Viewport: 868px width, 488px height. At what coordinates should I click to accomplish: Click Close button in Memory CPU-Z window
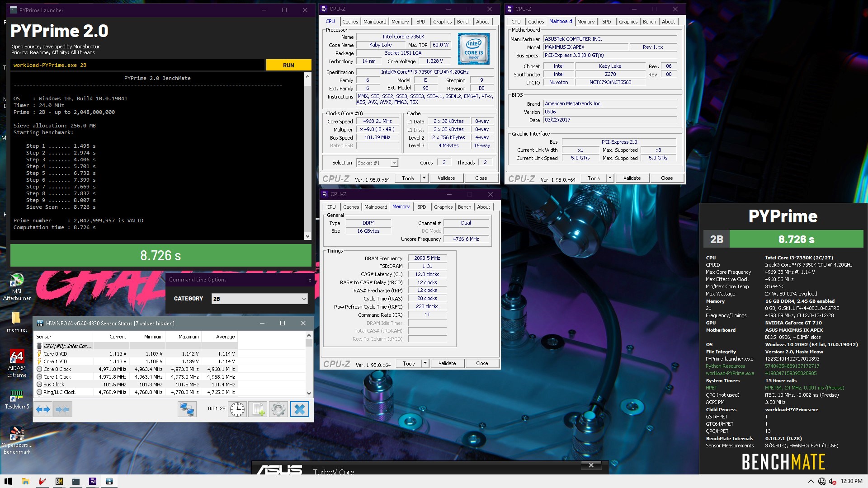pyautogui.click(x=482, y=363)
